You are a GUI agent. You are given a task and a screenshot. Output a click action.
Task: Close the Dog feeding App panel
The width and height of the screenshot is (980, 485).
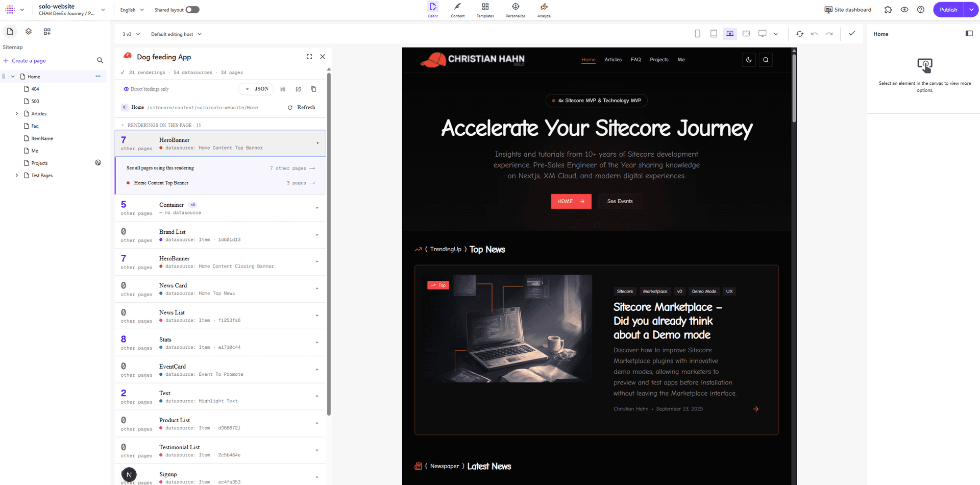click(323, 57)
